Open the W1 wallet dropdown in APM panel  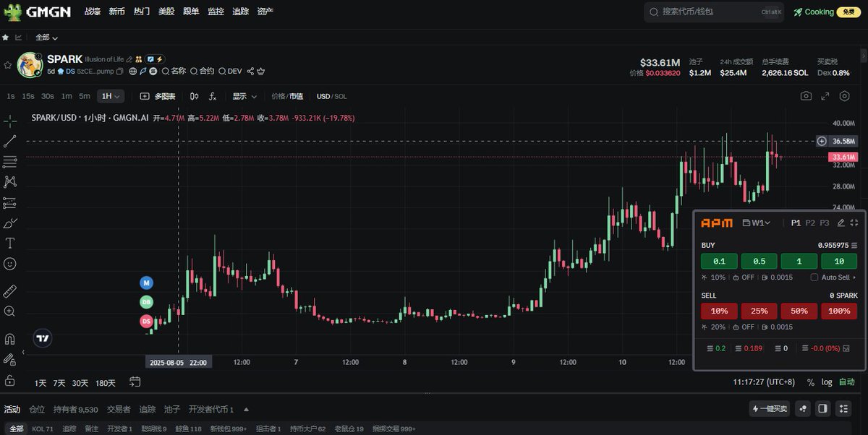pos(757,224)
